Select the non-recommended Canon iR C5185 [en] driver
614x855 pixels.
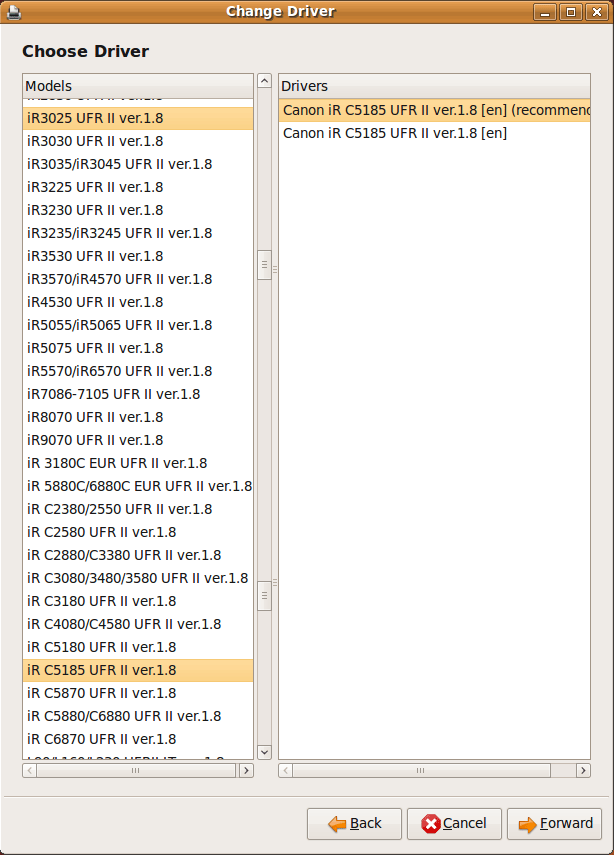click(x=435, y=133)
